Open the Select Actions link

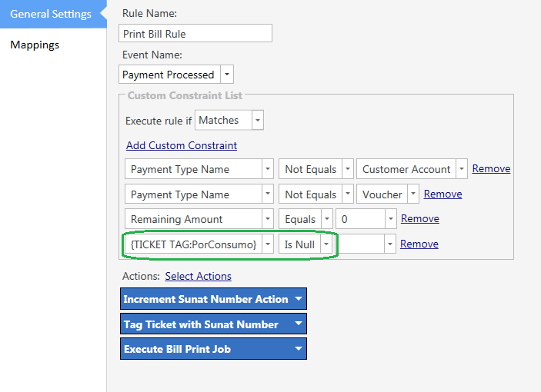(x=198, y=276)
